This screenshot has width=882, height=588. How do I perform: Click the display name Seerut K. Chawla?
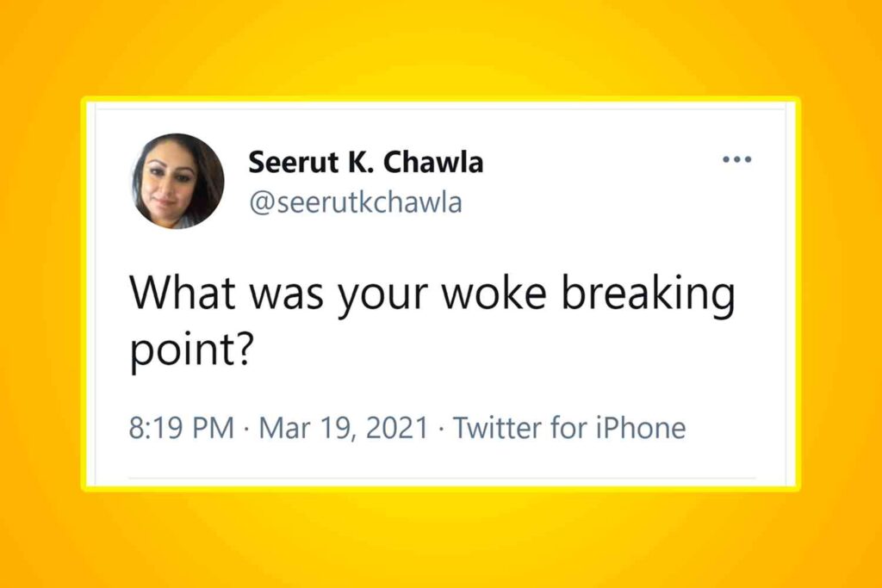point(365,162)
